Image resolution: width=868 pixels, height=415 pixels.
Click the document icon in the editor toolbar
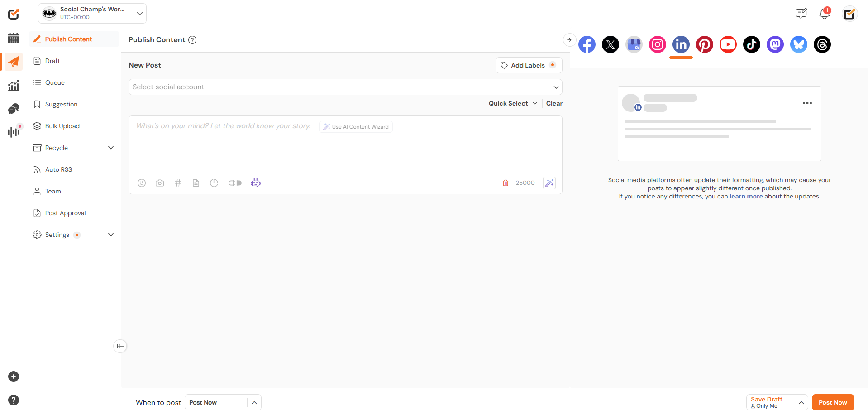[196, 183]
